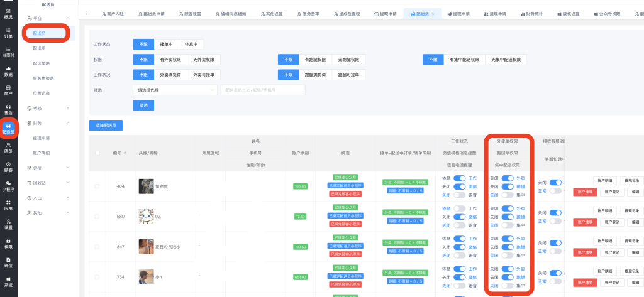644x297 pixels.
Task: Open the 请选择代理 dropdown
Action: [175, 90]
